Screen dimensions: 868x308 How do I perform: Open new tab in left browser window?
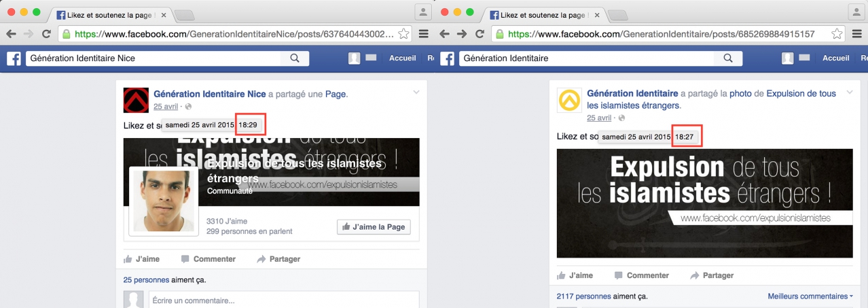(184, 15)
